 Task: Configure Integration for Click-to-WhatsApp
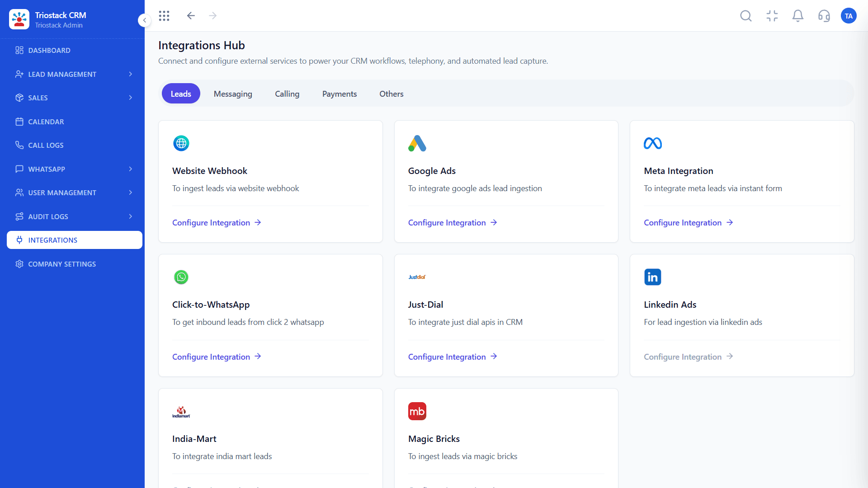(217, 357)
